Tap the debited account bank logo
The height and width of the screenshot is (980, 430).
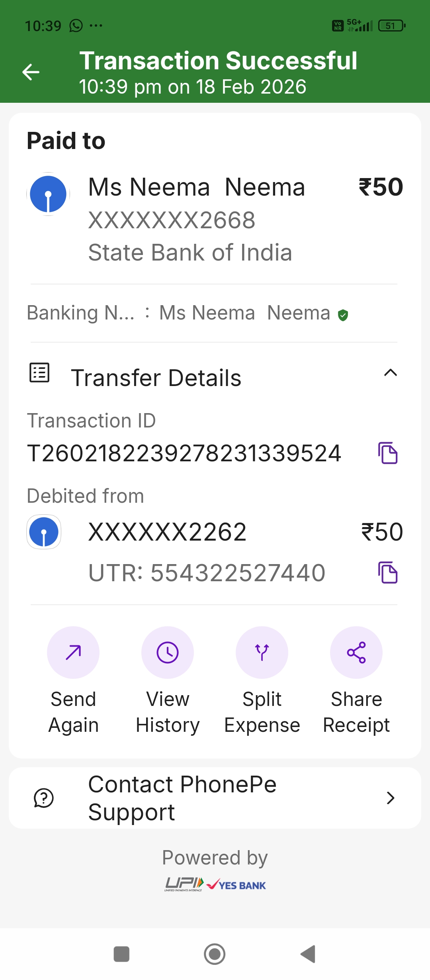(44, 532)
